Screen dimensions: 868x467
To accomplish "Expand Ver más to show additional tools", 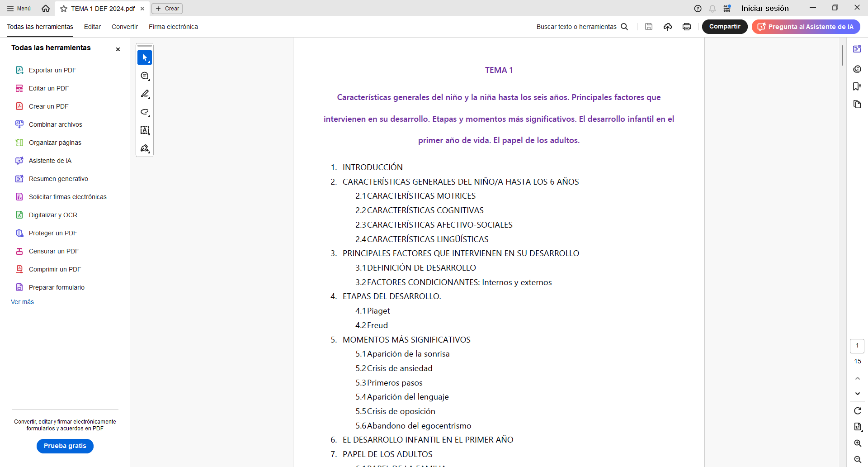I will click(22, 302).
